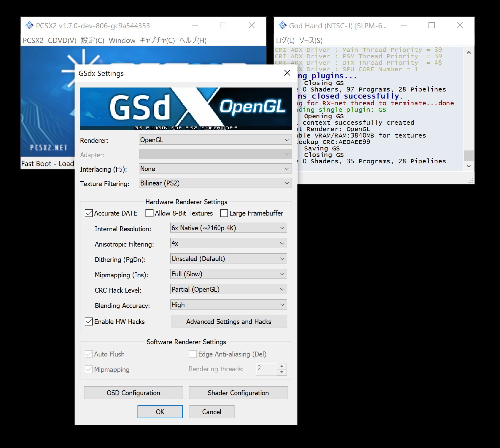Click the PCSX2.NET logo text
The image size is (500, 448).
tap(48, 148)
